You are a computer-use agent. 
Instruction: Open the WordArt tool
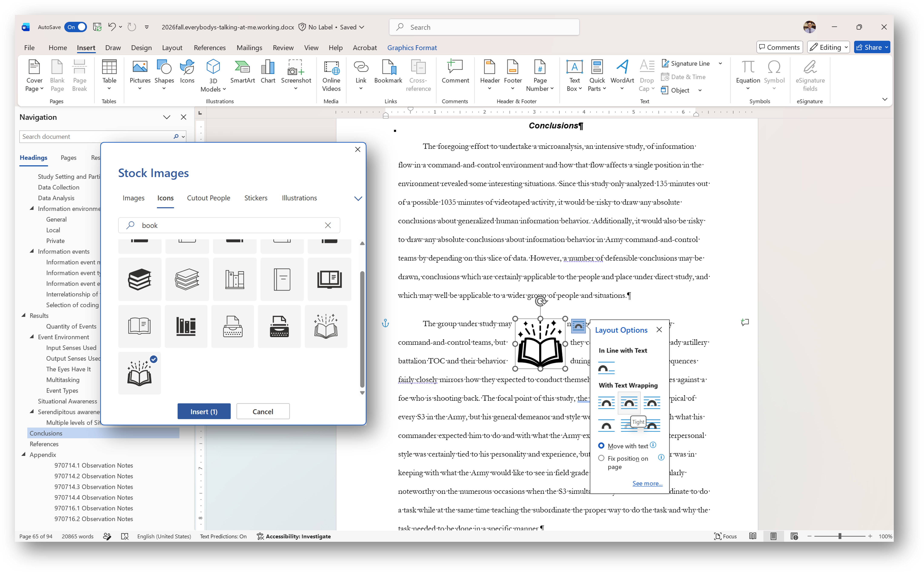[622, 75]
